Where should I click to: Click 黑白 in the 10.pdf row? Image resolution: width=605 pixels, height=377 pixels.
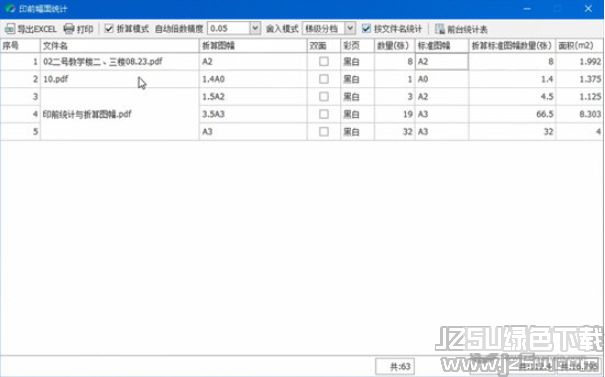click(x=357, y=79)
